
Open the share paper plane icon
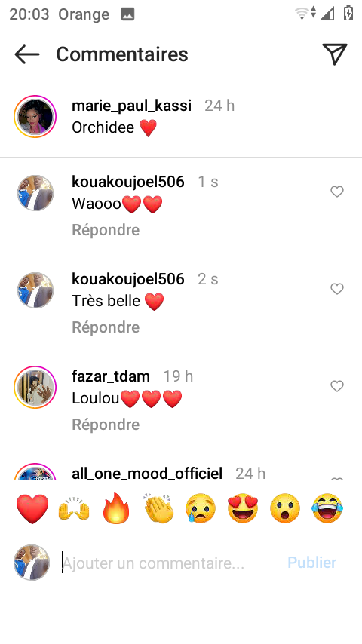(x=335, y=54)
